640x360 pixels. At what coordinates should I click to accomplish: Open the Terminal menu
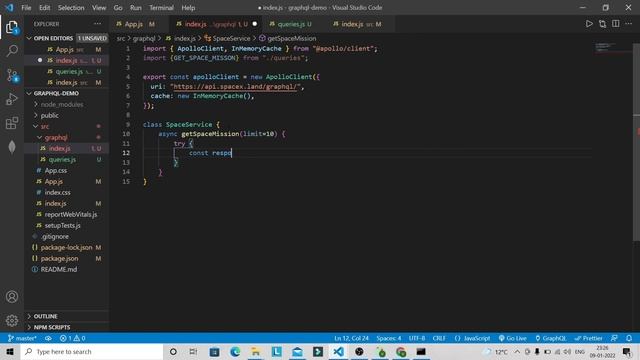161,7
